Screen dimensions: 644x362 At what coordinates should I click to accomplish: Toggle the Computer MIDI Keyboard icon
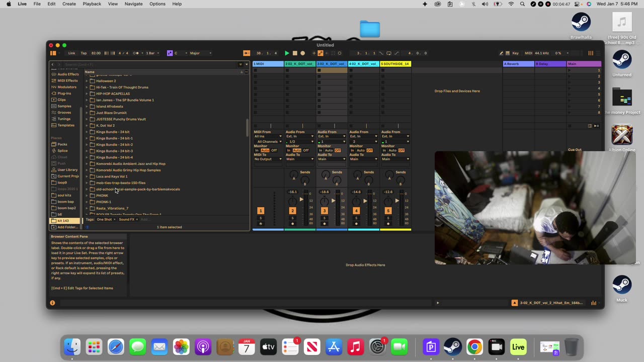[508, 53]
